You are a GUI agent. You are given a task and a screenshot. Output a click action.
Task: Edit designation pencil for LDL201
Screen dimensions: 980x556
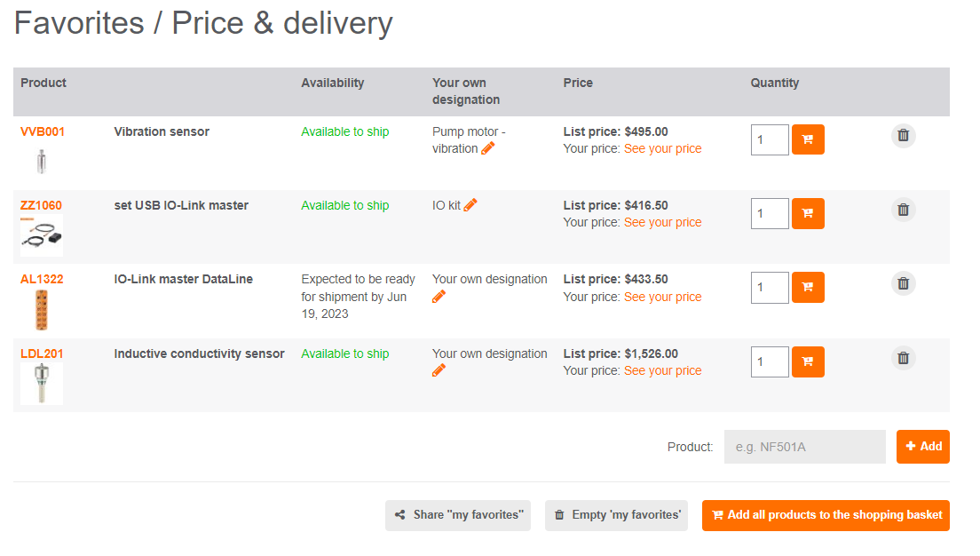click(x=439, y=370)
